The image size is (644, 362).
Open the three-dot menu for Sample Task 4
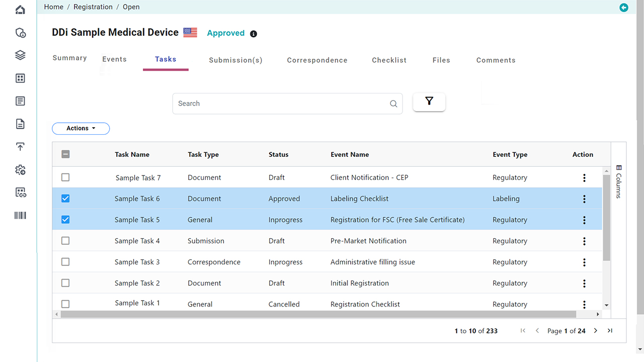tap(584, 241)
